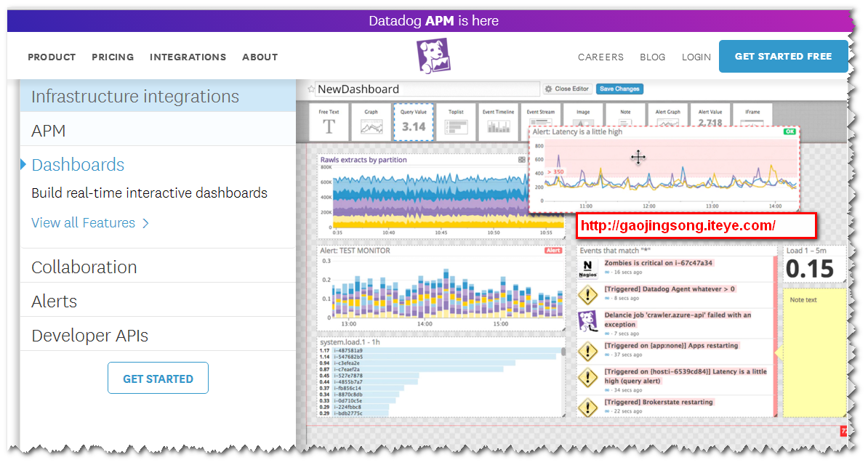Click the View all Features link
The width and height of the screenshot is (868, 465).
point(89,222)
